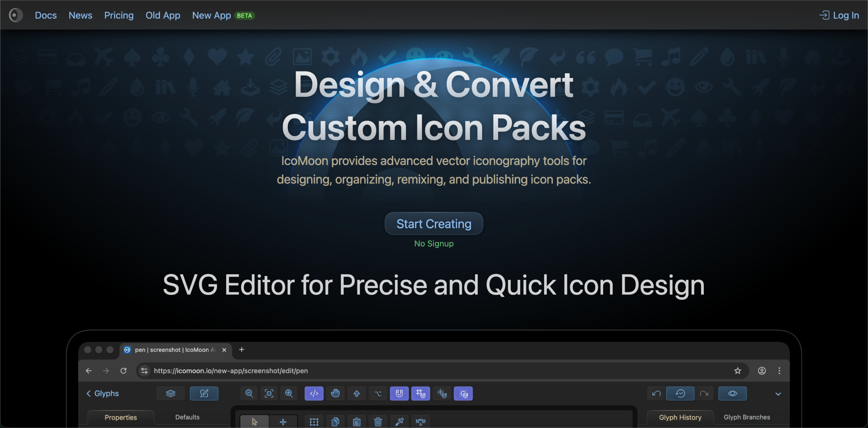Delete with the trash can icon
The height and width of the screenshot is (428, 868).
click(378, 422)
